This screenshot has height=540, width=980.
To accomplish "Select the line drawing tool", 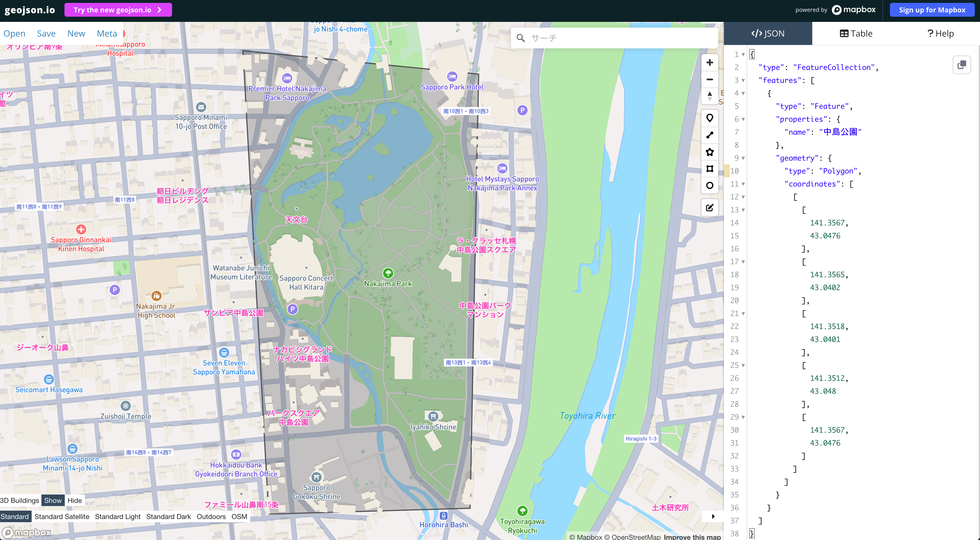I will (x=710, y=135).
